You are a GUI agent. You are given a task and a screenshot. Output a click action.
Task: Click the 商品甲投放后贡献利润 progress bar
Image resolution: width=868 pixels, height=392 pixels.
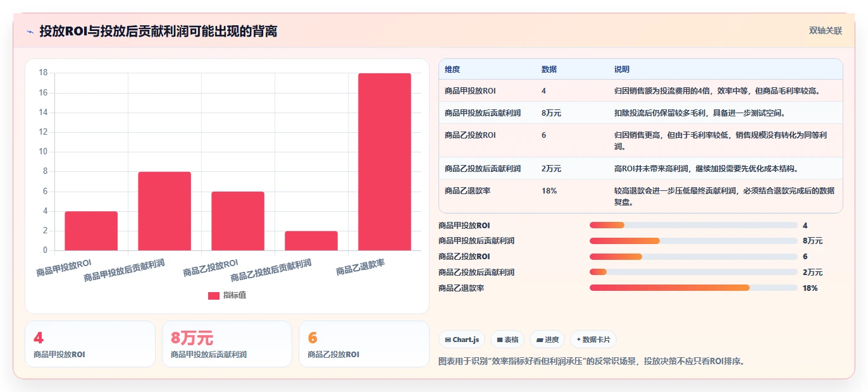[x=693, y=241]
